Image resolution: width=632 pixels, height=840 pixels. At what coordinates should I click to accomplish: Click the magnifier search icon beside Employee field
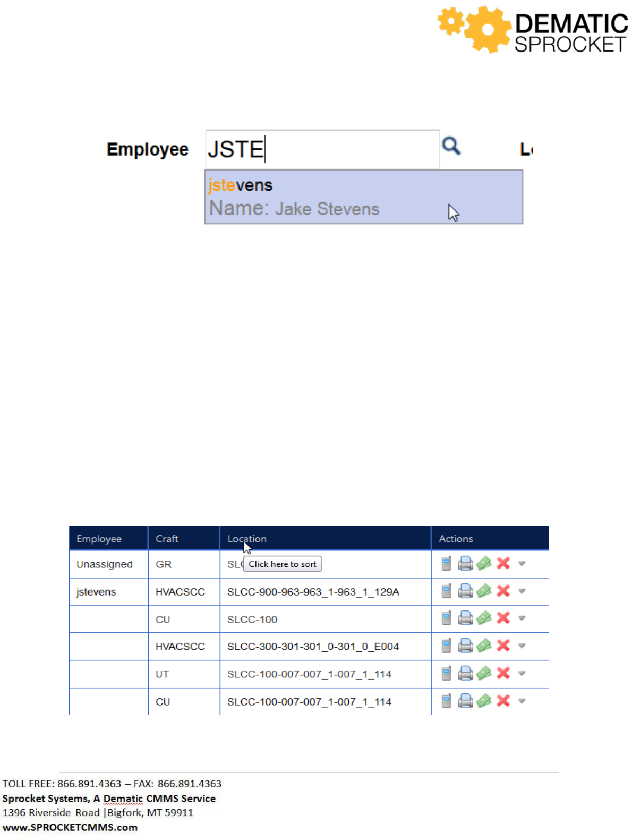[x=451, y=146]
